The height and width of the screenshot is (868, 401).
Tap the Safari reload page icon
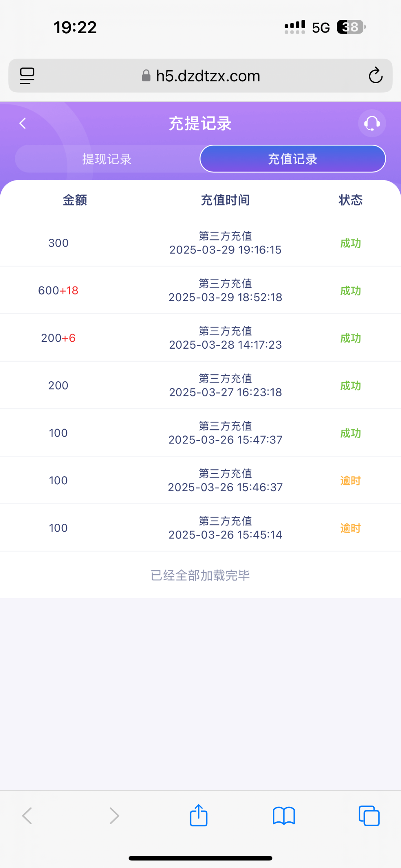click(x=375, y=75)
